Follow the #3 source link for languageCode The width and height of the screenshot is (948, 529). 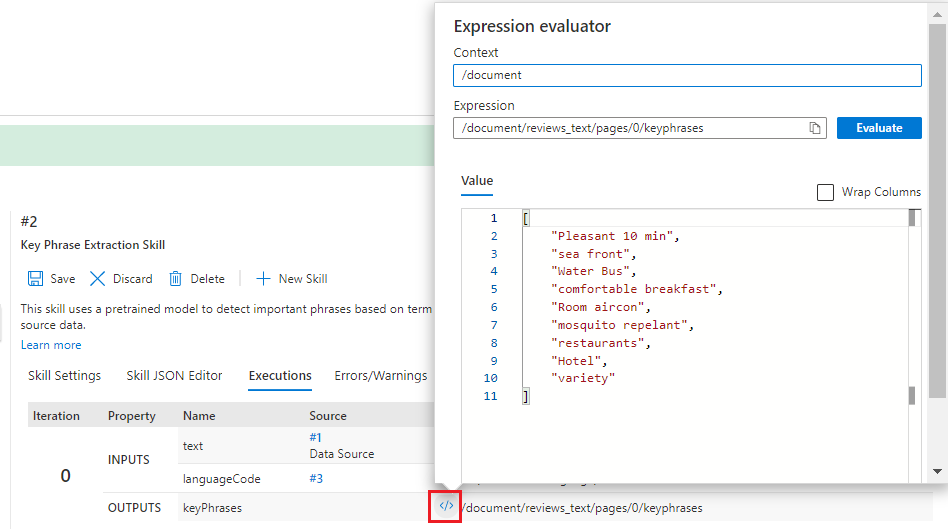click(x=316, y=479)
